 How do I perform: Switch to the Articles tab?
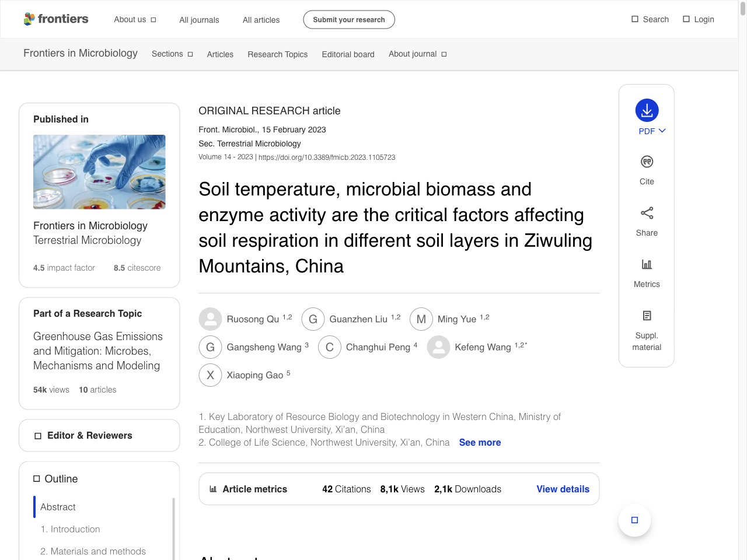coord(220,54)
